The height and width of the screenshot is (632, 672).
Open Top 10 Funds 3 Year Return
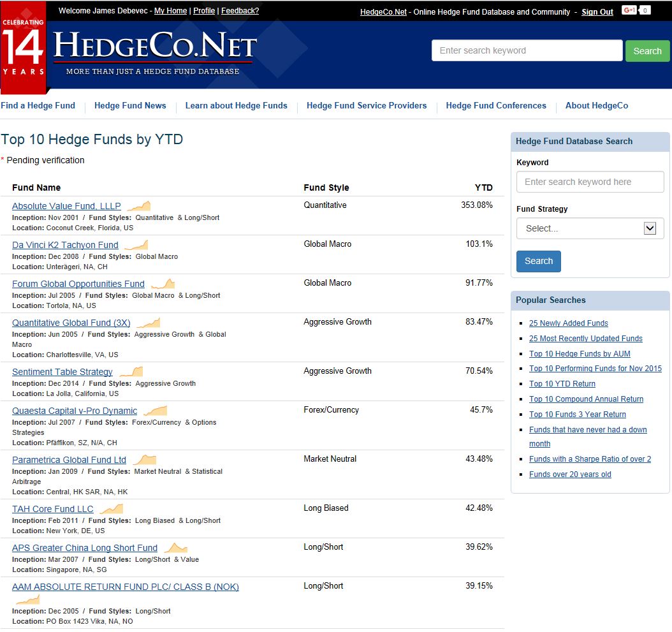pos(577,415)
